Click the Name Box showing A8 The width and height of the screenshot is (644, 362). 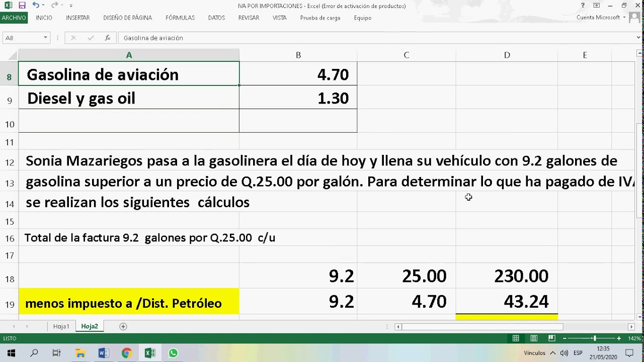click(23, 38)
